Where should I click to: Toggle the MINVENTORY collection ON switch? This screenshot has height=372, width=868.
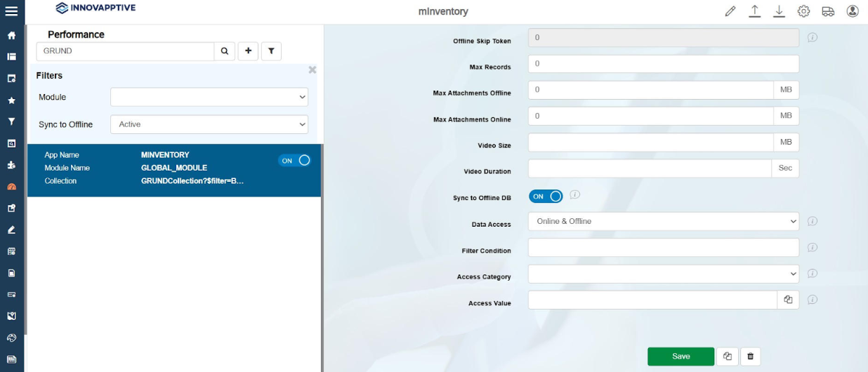(295, 161)
